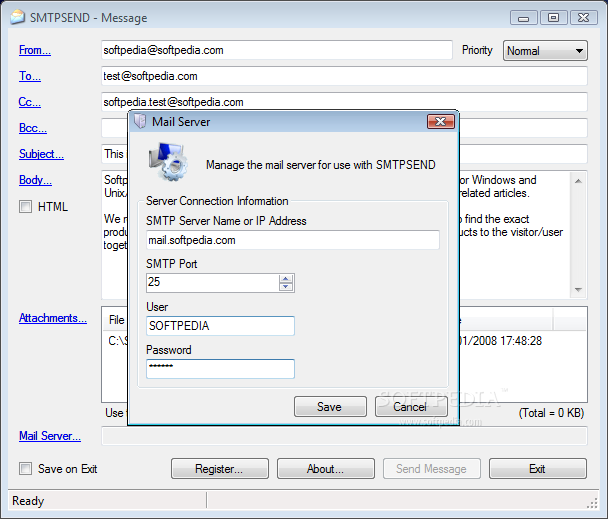Click the Exit button

(x=538, y=469)
